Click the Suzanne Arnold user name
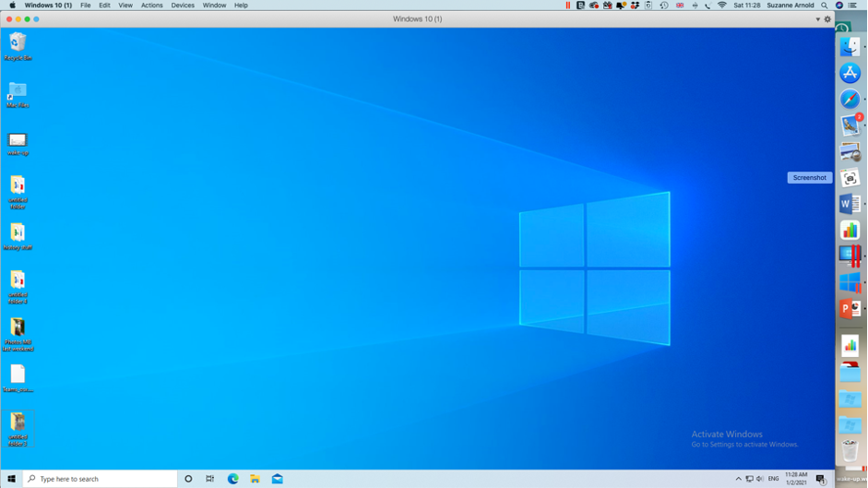This screenshot has width=868, height=488. point(790,5)
